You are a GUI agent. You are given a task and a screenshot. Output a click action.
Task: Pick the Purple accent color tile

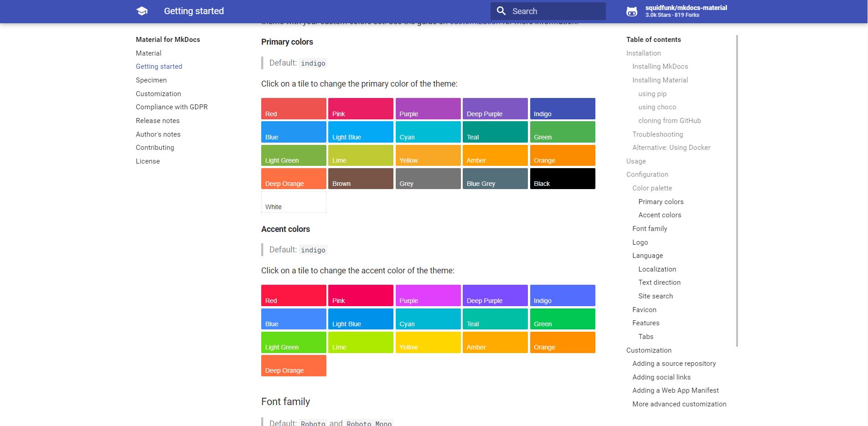pos(428,295)
